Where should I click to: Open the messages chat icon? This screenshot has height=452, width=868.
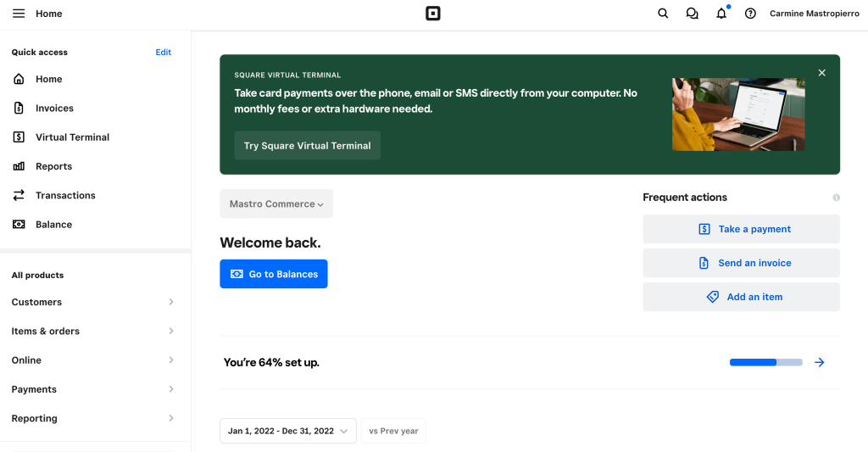(x=692, y=14)
